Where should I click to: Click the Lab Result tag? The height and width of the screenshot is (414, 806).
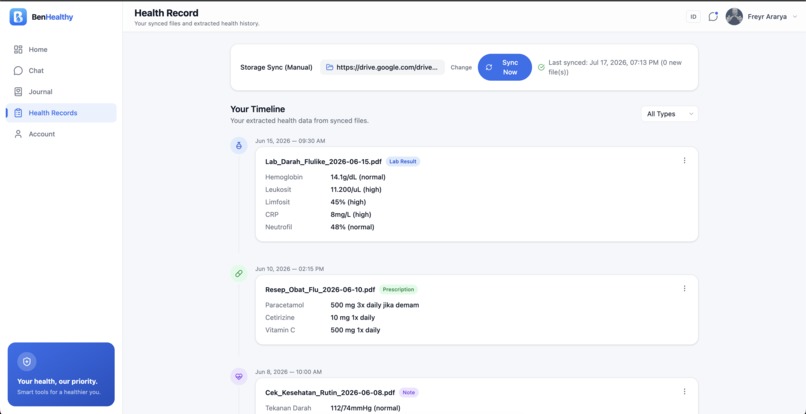[403, 161]
